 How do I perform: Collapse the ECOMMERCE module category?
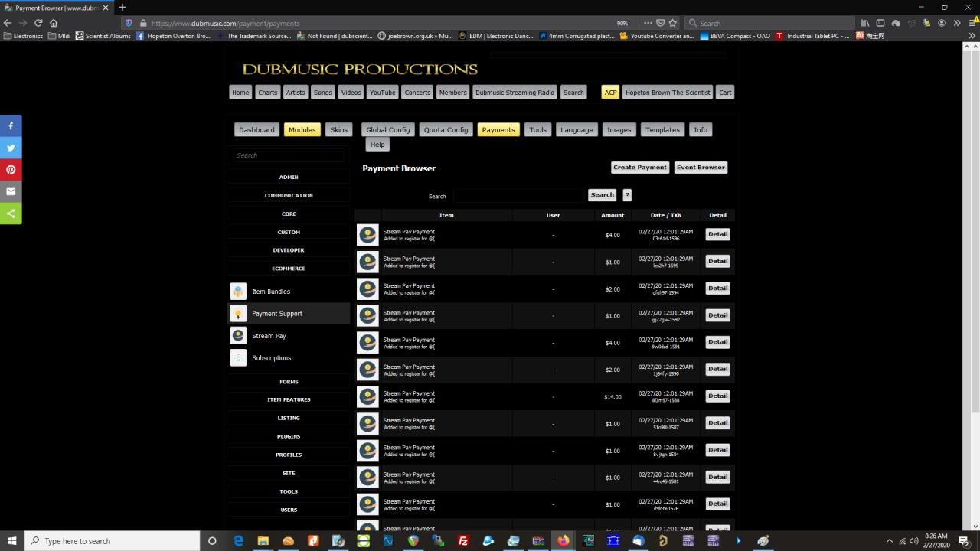pyautogui.click(x=289, y=269)
